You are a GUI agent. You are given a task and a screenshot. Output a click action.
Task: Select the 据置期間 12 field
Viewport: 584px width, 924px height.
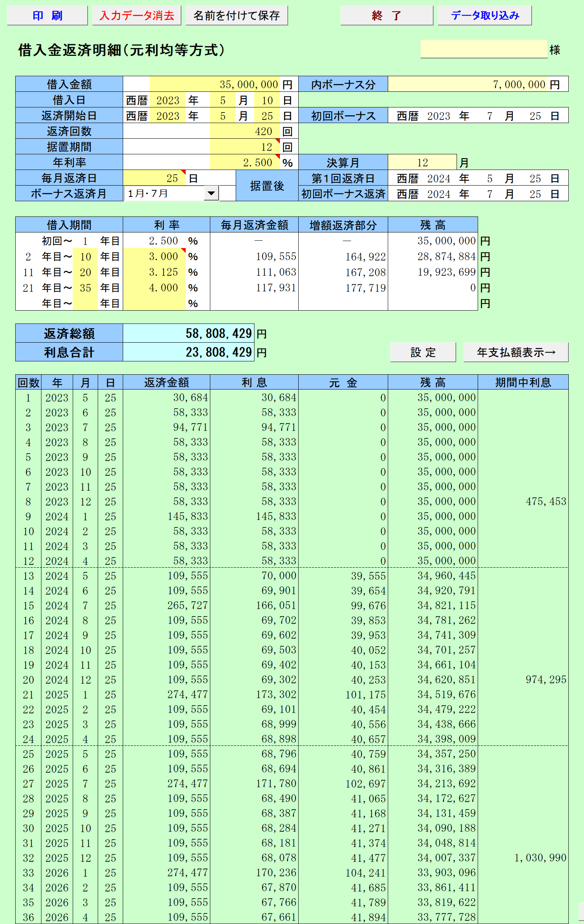pos(245,147)
